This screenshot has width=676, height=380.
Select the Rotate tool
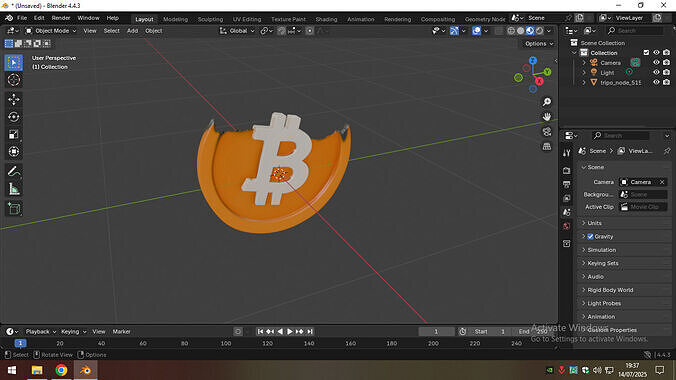coord(14,117)
